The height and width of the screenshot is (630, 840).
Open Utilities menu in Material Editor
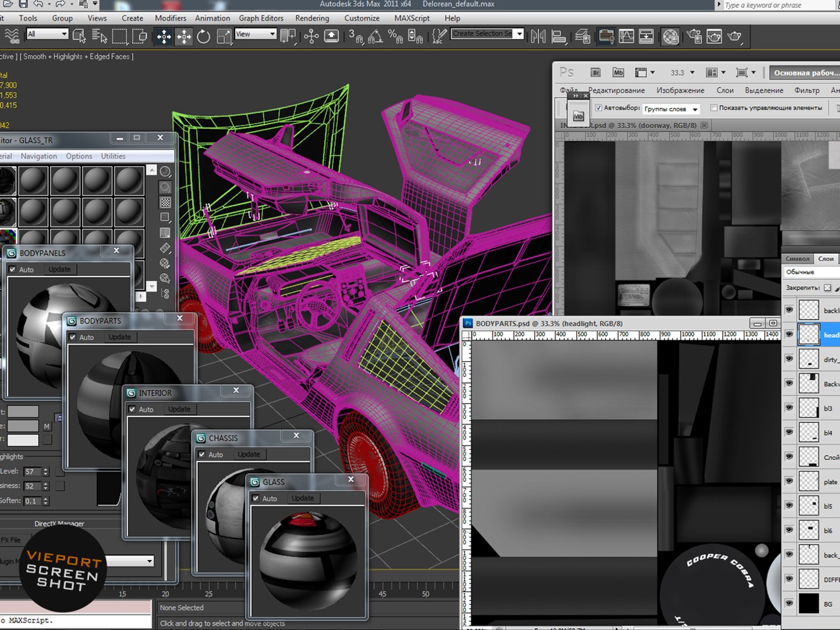[x=113, y=156]
